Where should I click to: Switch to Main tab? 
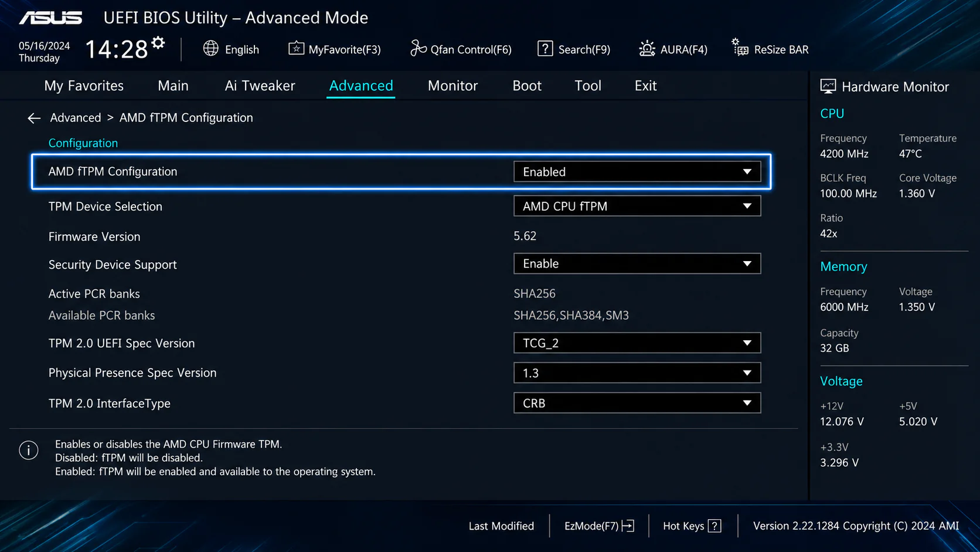173,86
